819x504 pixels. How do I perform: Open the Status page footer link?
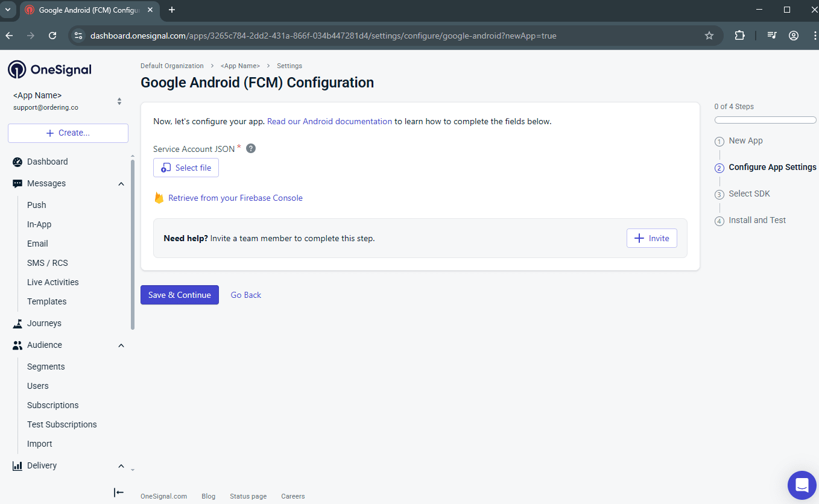point(248,496)
